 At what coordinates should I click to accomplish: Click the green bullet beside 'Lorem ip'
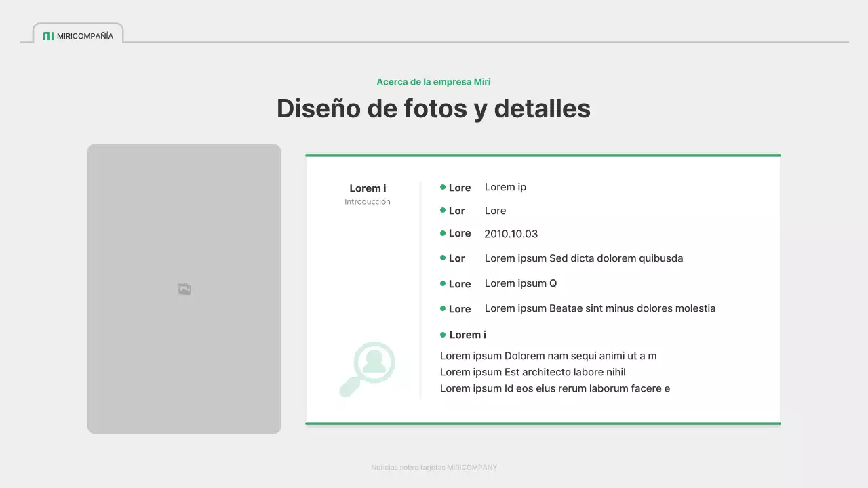pyautogui.click(x=444, y=187)
